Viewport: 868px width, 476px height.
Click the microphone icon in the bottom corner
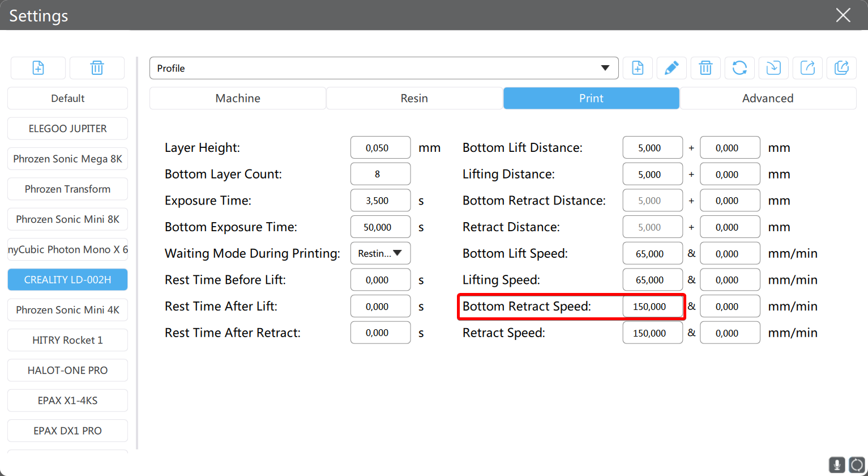(x=837, y=465)
